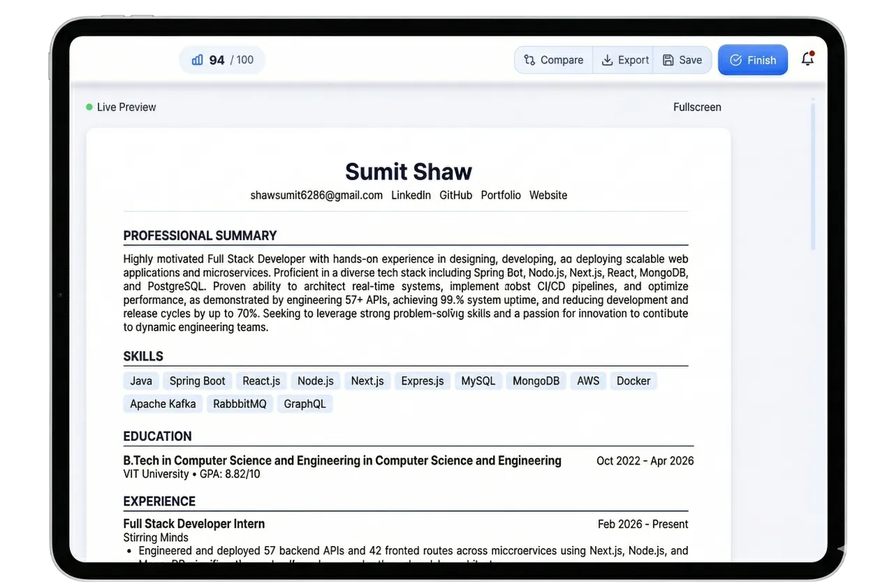Viewport: 894px width, 588px height.
Task: Save the resume
Action: coord(682,60)
